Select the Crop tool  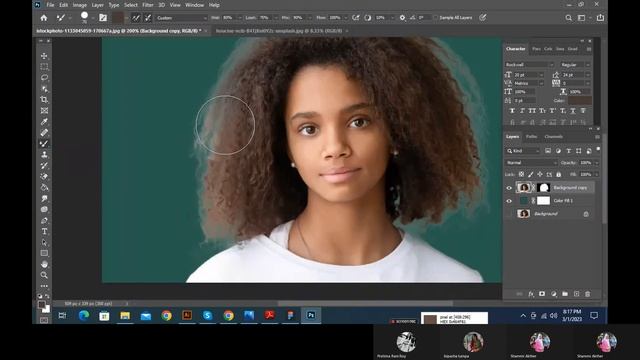tap(44, 100)
